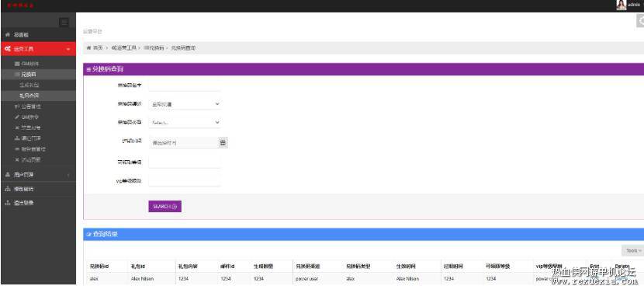The width and height of the screenshot is (644, 293).
Task: Sort by the 兑换码id column header
Action: [99, 267]
